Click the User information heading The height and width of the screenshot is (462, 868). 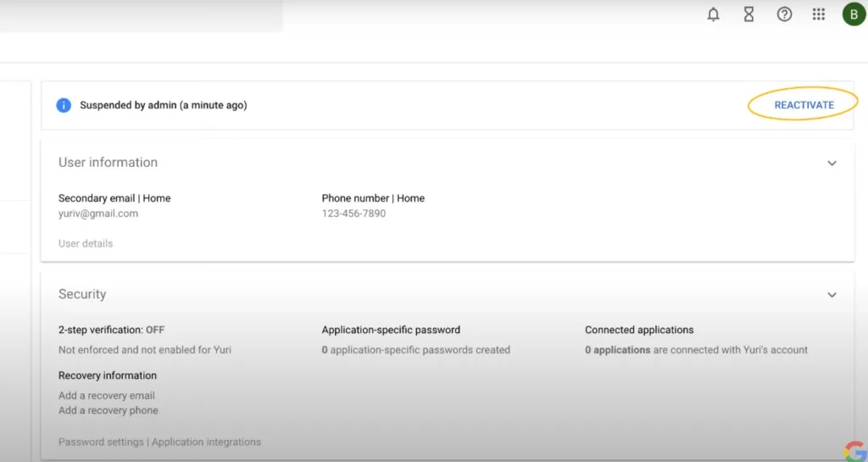[x=108, y=162]
